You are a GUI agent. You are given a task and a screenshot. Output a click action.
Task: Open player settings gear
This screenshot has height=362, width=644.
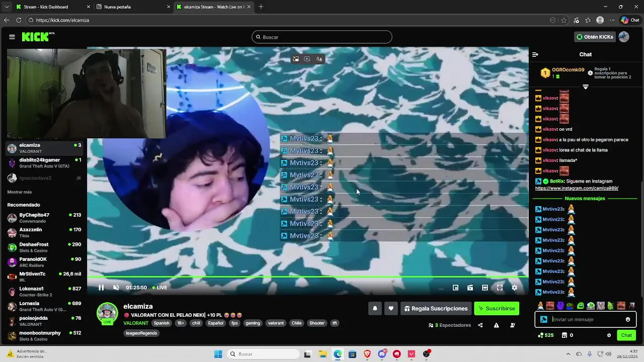click(x=514, y=288)
